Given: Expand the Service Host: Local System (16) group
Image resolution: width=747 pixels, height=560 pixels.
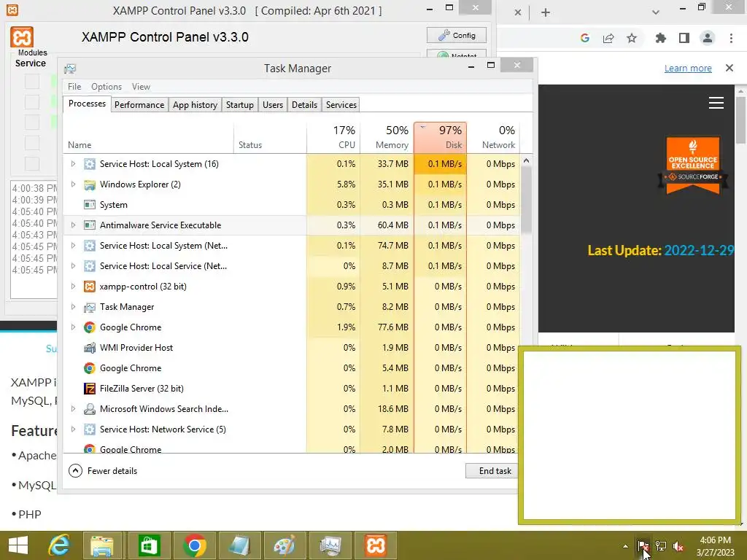Looking at the screenshot, I should (73, 164).
